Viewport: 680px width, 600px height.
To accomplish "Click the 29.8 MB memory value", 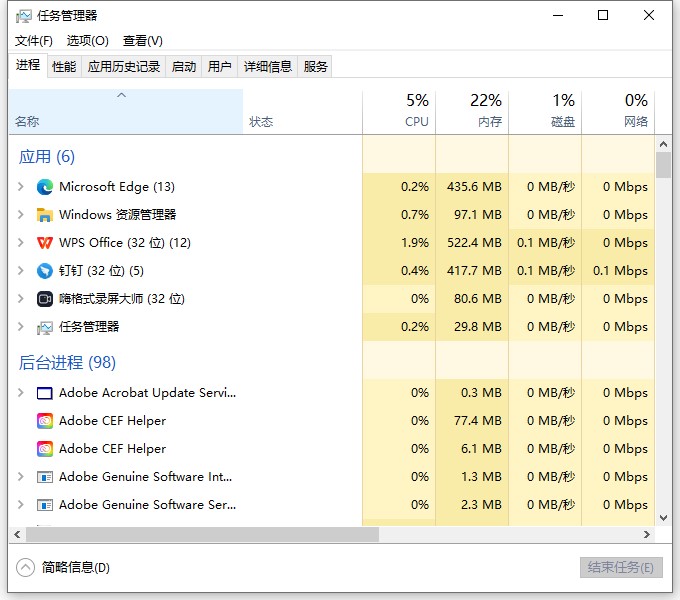I will [478, 326].
